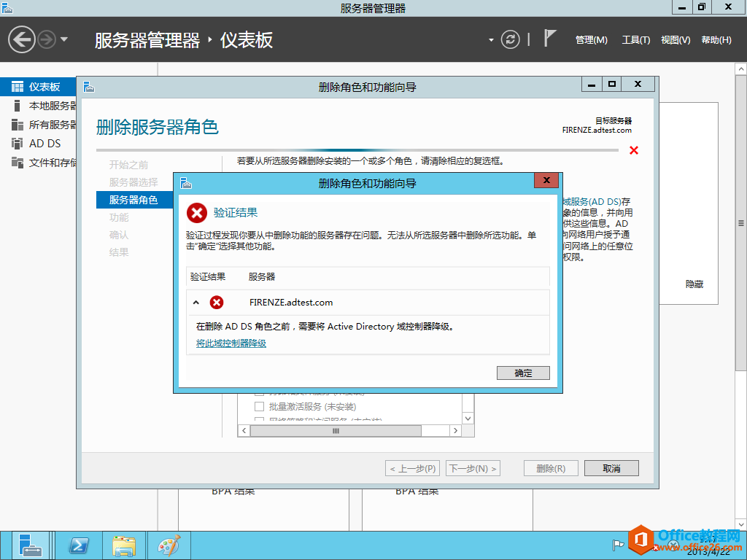The image size is (747, 560).
Task: Maximize the remove roles wizard window
Action: click(612, 85)
